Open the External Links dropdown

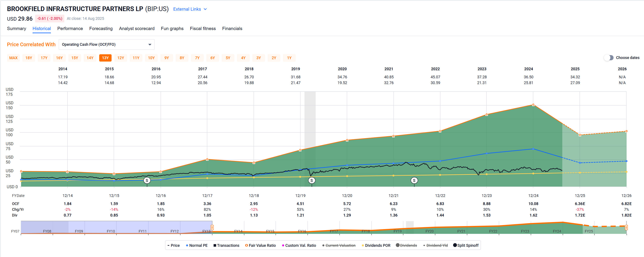click(x=187, y=9)
